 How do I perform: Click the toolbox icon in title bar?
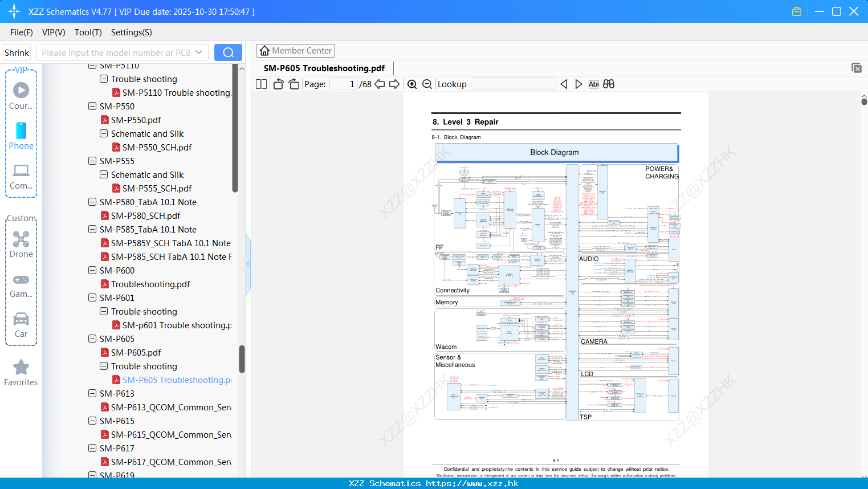(x=797, y=11)
